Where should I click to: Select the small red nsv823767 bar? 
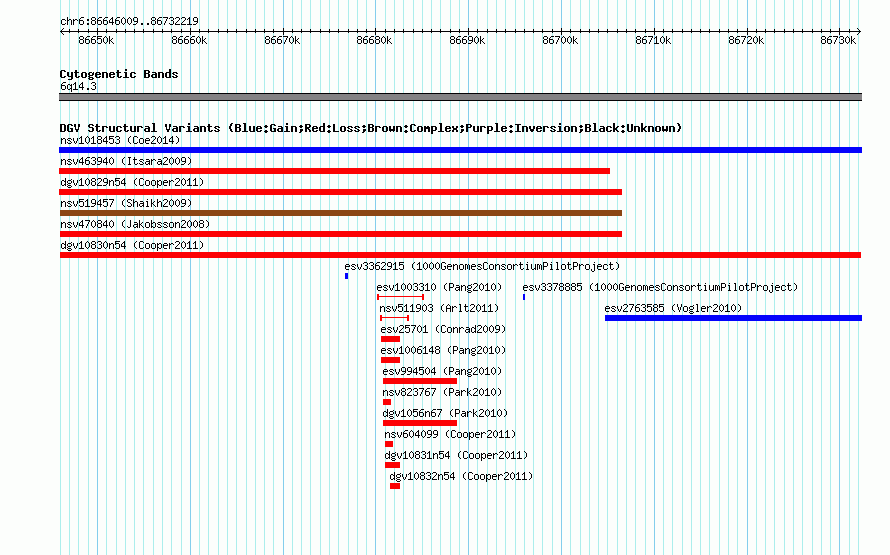(x=387, y=402)
